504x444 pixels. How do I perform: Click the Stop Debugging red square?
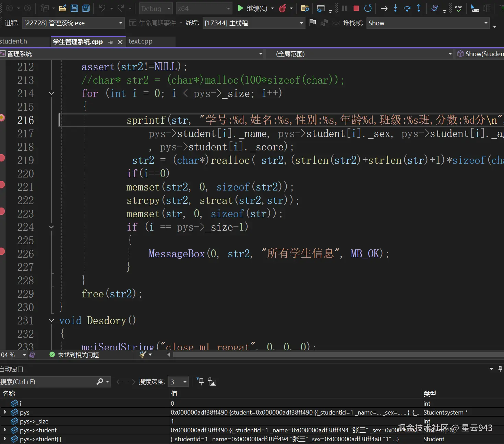point(356,8)
